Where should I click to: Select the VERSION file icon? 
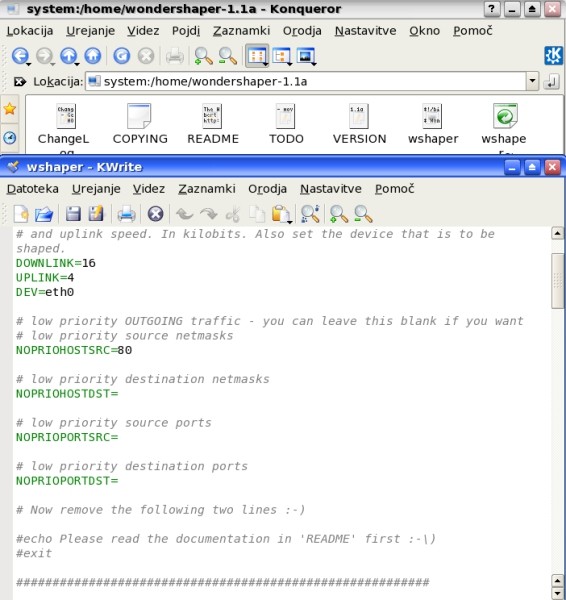point(359,116)
